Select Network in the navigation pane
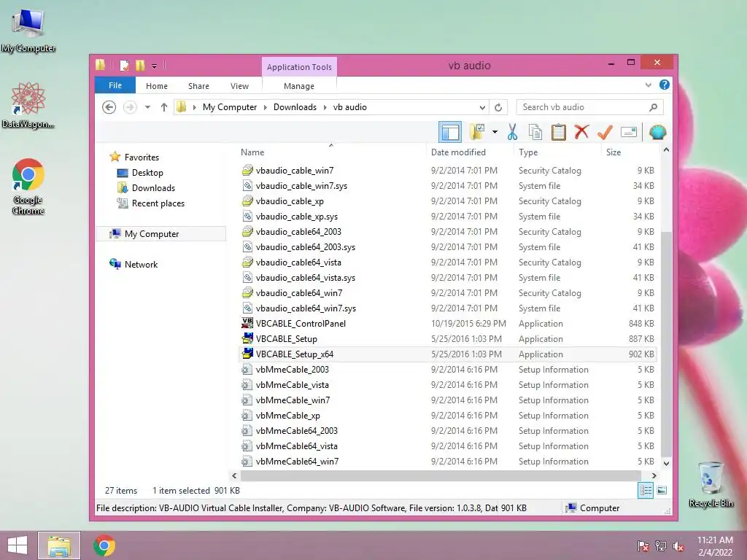 click(x=141, y=264)
